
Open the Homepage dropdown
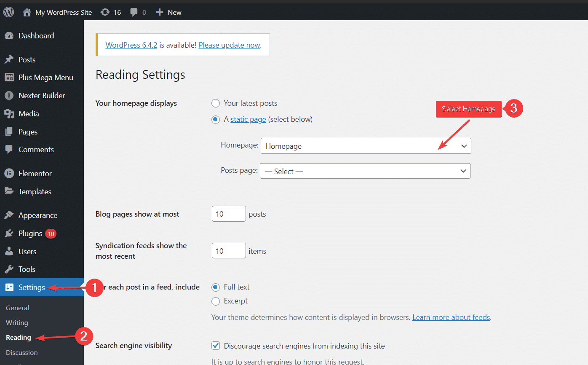[366, 146]
